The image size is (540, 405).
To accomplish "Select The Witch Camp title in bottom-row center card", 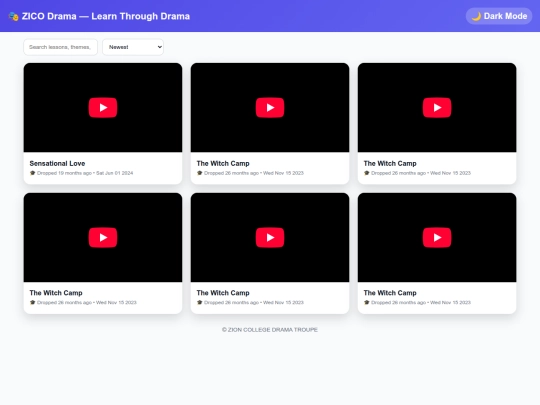I will (x=223, y=293).
